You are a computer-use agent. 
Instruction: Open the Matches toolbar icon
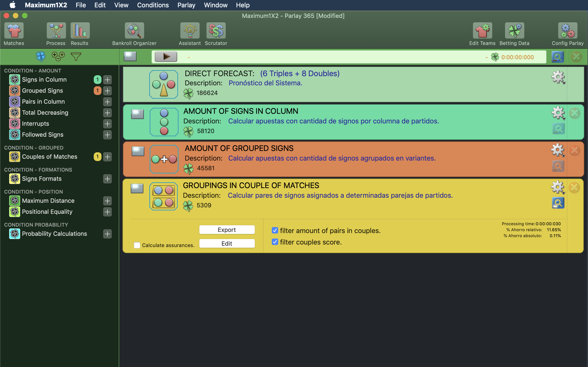pyautogui.click(x=14, y=31)
